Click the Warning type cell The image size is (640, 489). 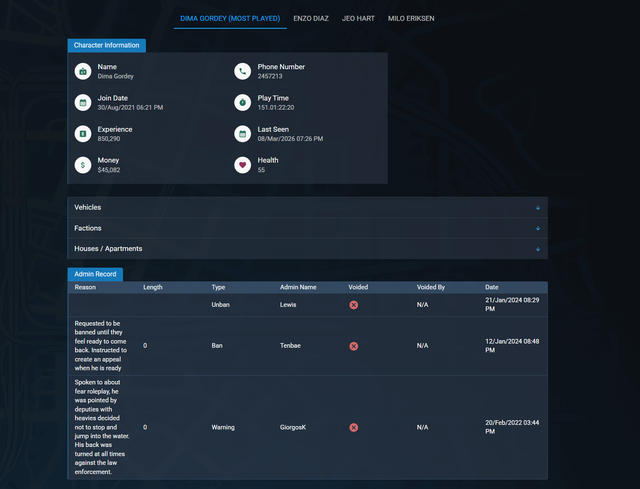tap(223, 427)
